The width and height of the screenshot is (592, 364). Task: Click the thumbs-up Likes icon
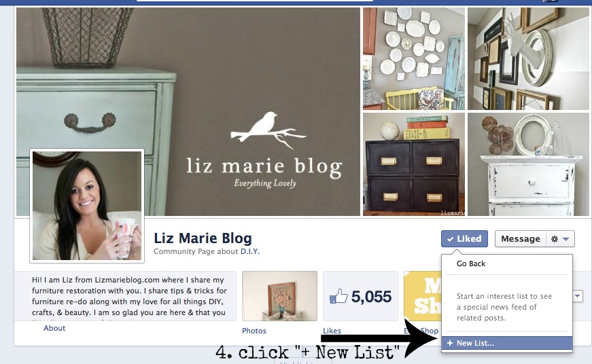338,297
